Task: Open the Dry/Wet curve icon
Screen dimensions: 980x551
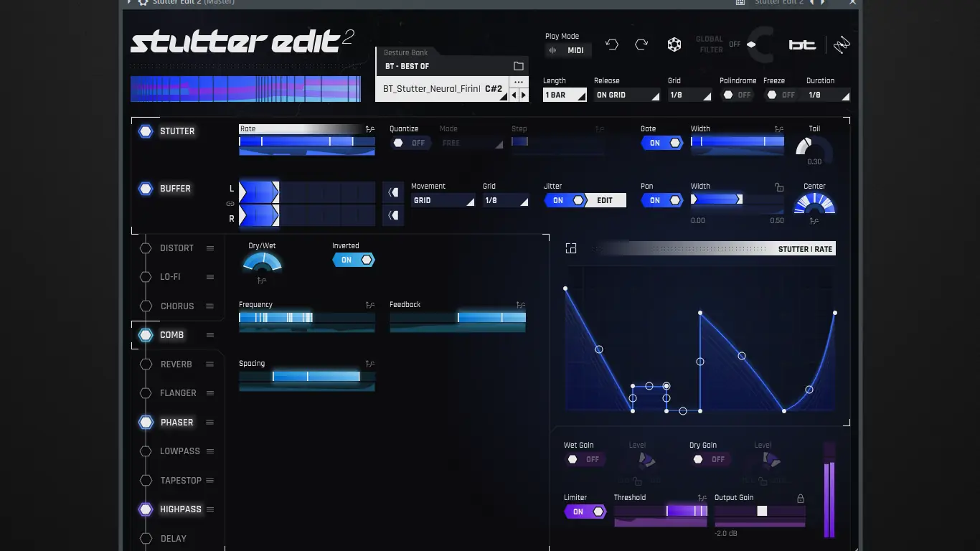Action: [262, 281]
